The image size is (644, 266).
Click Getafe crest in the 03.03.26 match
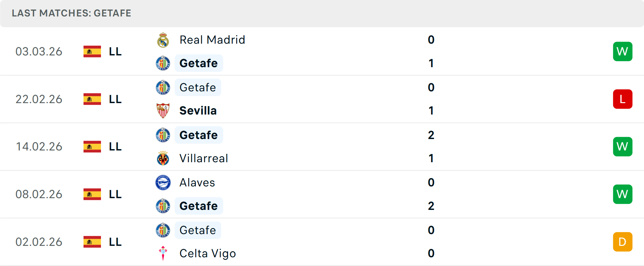[163, 63]
